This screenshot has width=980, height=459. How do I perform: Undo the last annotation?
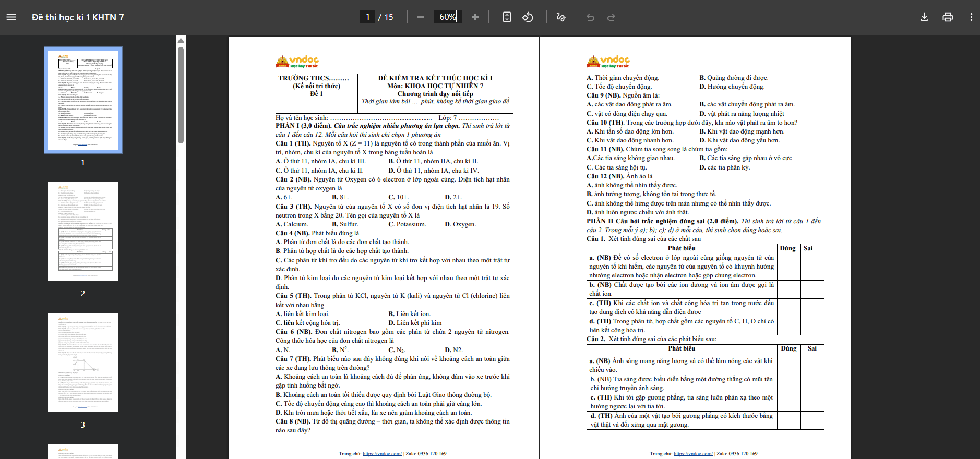pos(591,17)
